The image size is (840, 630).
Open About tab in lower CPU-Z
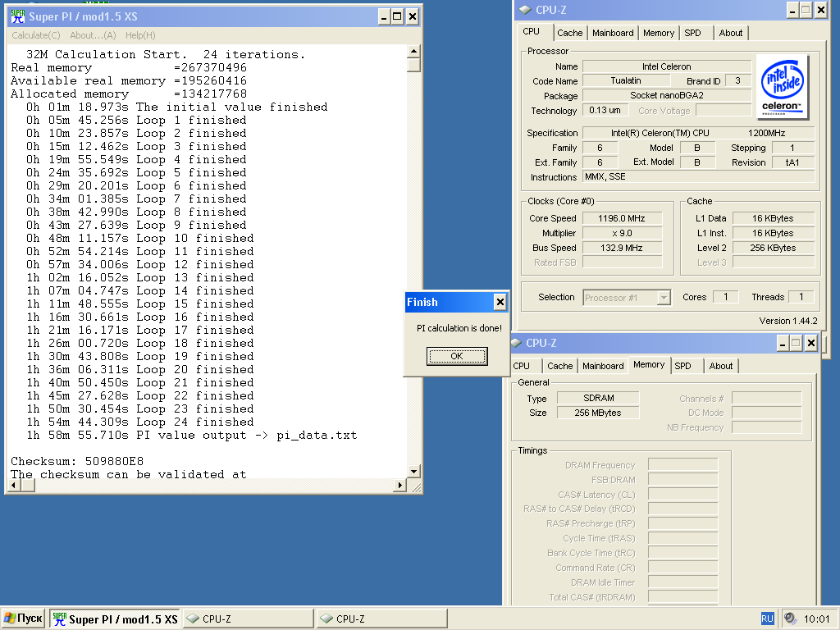(x=721, y=366)
